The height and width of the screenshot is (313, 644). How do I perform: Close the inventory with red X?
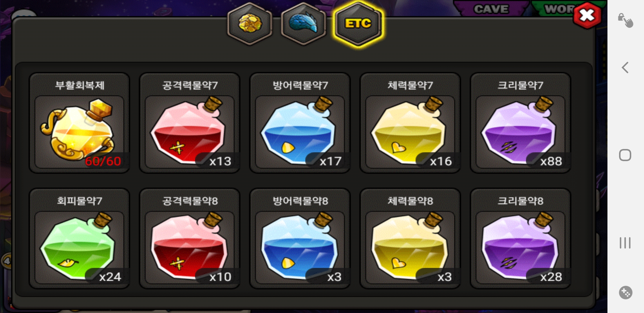(587, 15)
